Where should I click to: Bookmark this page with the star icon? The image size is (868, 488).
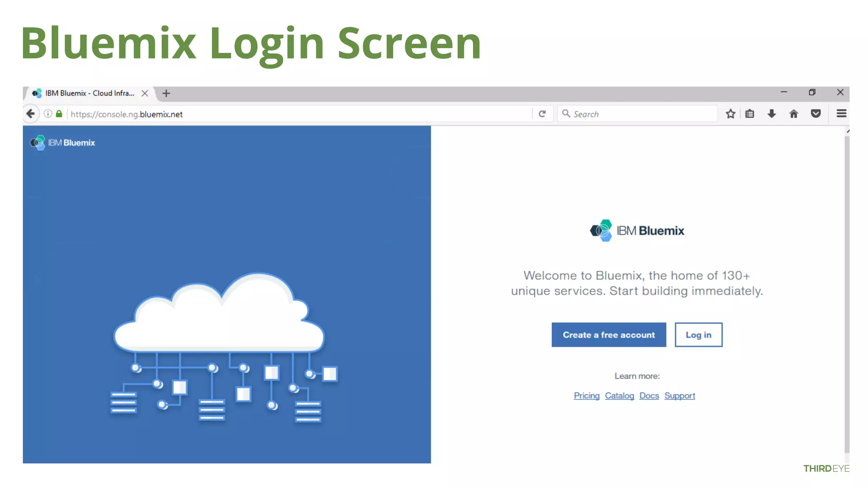[x=730, y=114]
